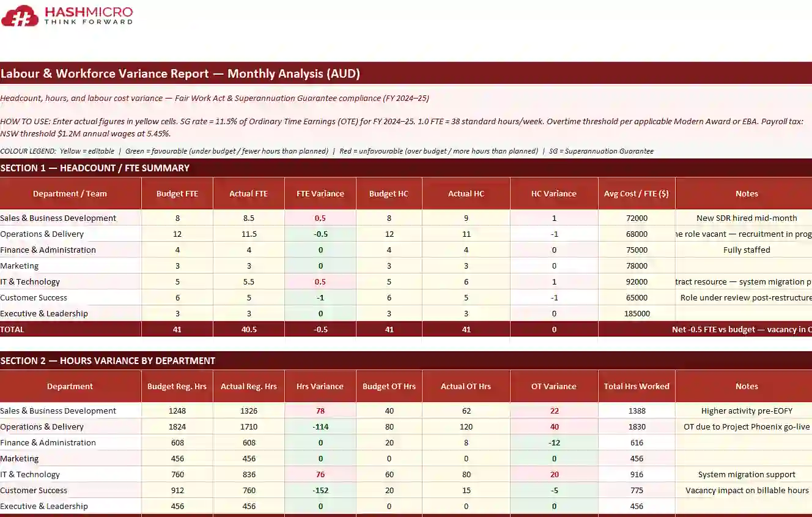Click the Total Hrs Worked cell showing 1830
Viewport: 812px width, 517px height.
(x=636, y=427)
